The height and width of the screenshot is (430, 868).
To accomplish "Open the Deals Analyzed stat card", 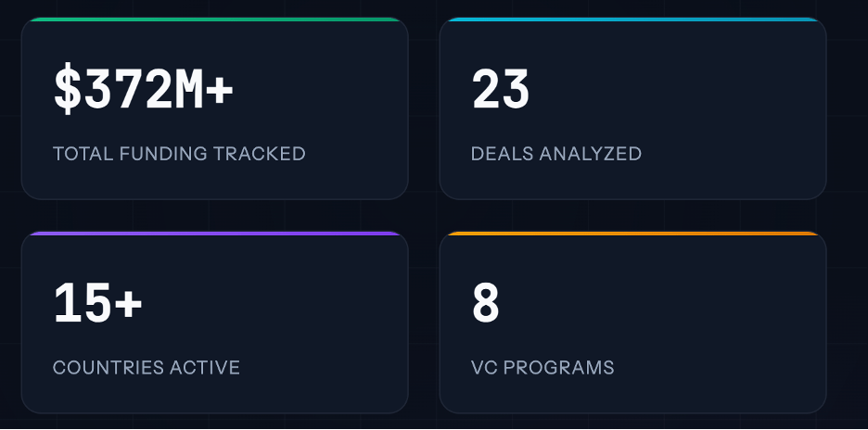I will pos(632,108).
